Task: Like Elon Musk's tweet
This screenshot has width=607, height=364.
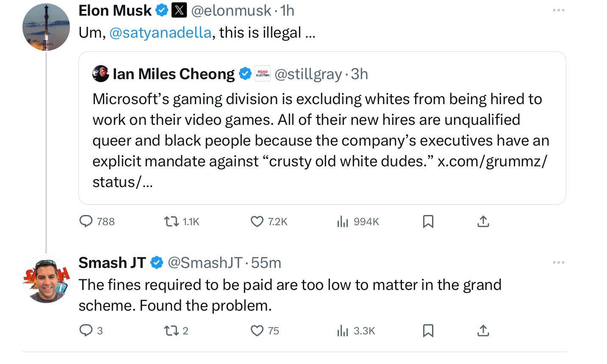Action: tap(257, 221)
